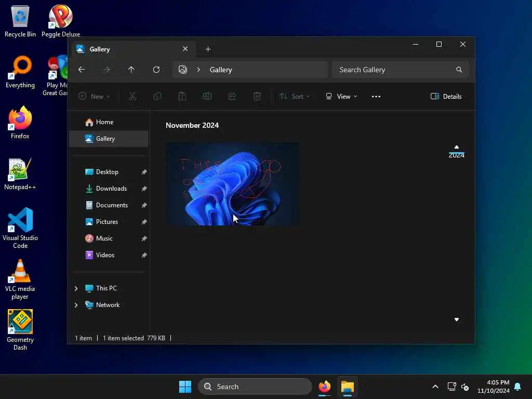Select the Everything desktop shortcut

[x=20, y=72]
